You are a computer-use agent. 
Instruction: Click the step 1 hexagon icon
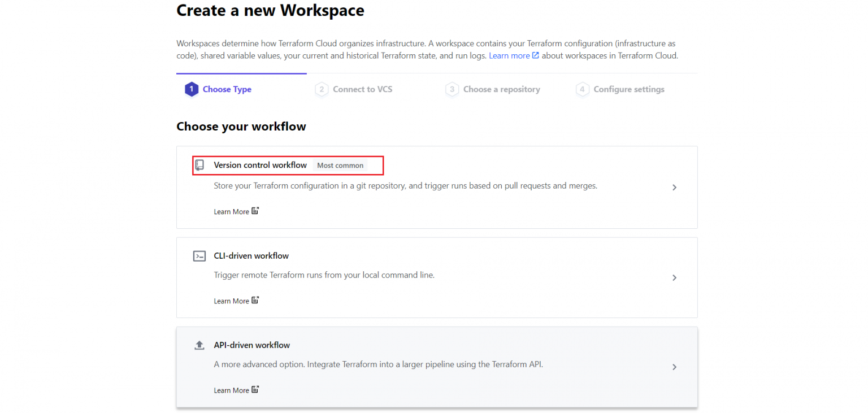click(191, 89)
